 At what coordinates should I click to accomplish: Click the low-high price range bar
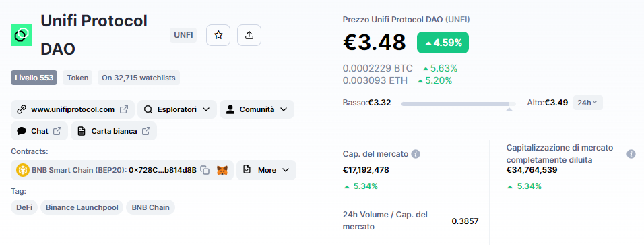458,104
